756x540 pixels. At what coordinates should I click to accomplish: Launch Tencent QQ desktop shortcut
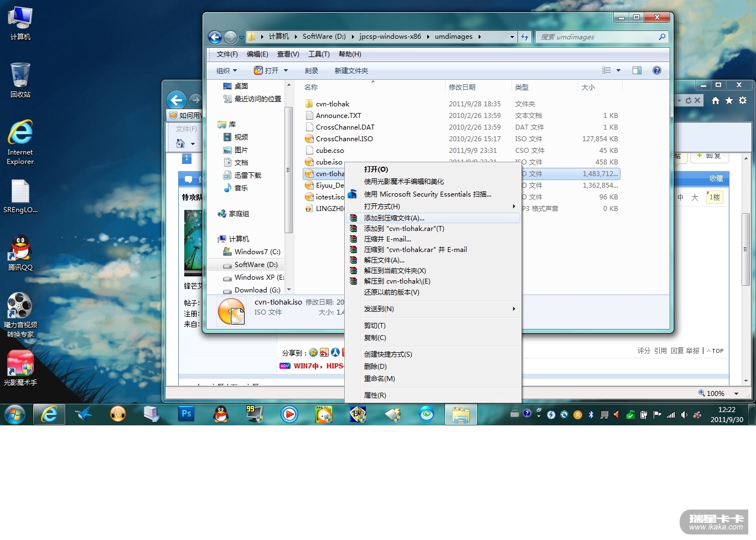coord(20,253)
